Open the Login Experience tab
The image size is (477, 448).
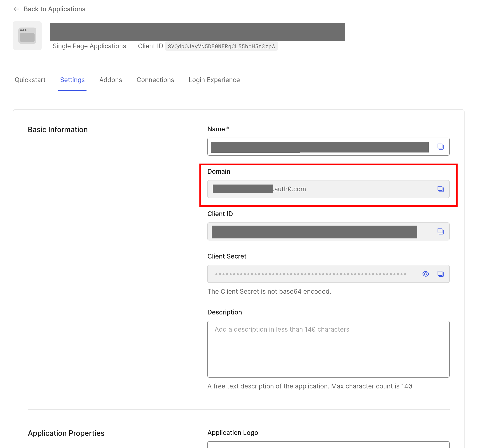pyautogui.click(x=214, y=80)
